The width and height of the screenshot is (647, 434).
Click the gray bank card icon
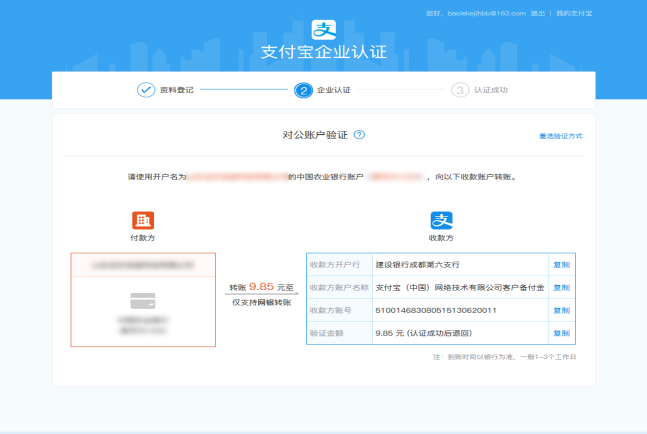click(x=143, y=301)
